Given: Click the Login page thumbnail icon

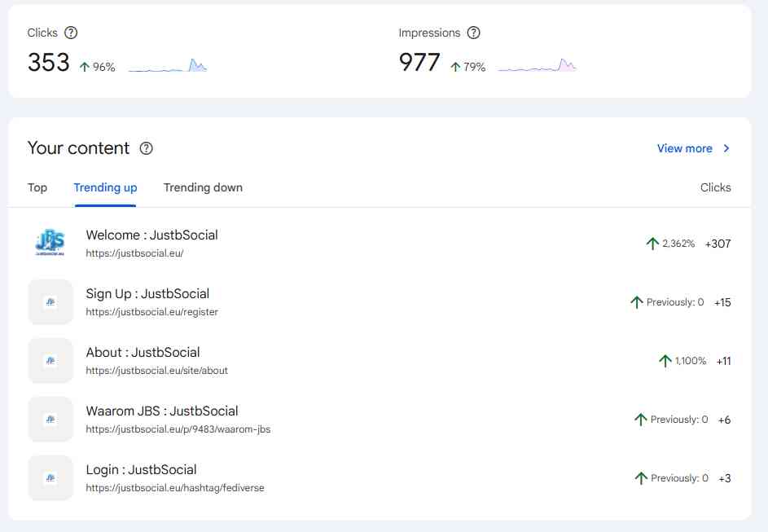Looking at the screenshot, I should click(x=50, y=478).
